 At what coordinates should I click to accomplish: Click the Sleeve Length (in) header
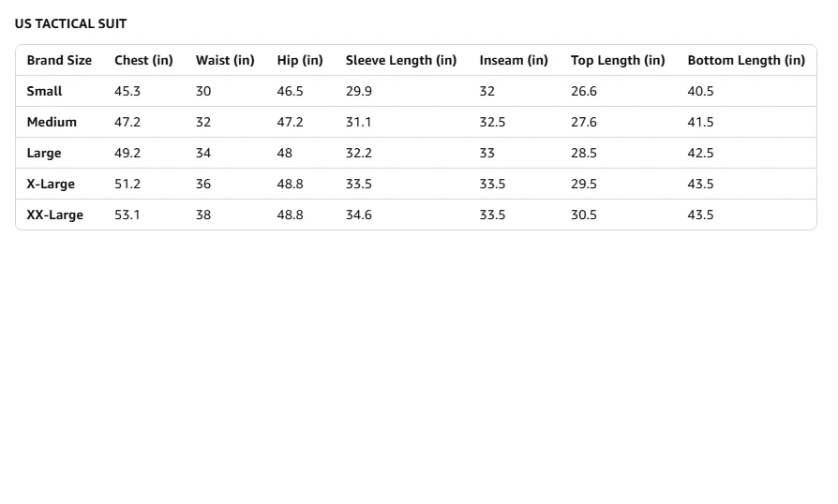pyautogui.click(x=401, y=60)
